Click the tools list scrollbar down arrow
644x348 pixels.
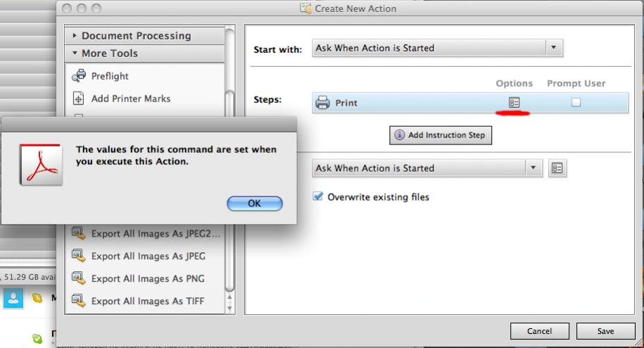point(229,308)
